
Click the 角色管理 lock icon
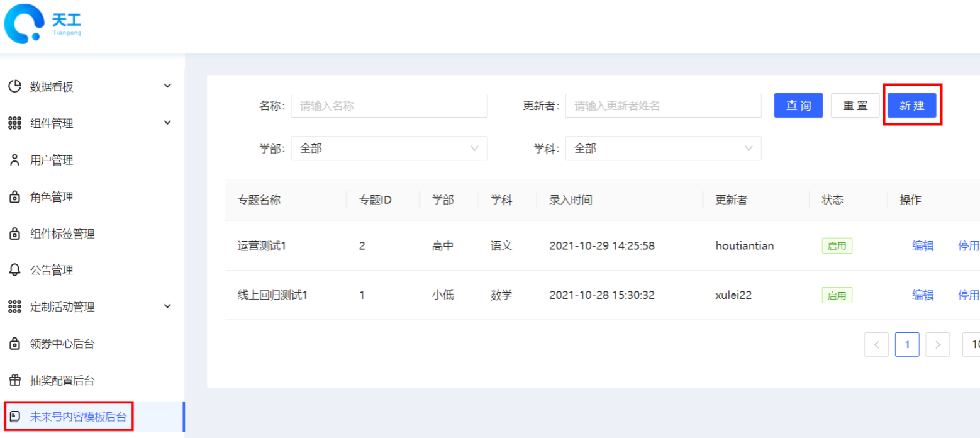tap(14, 197)
